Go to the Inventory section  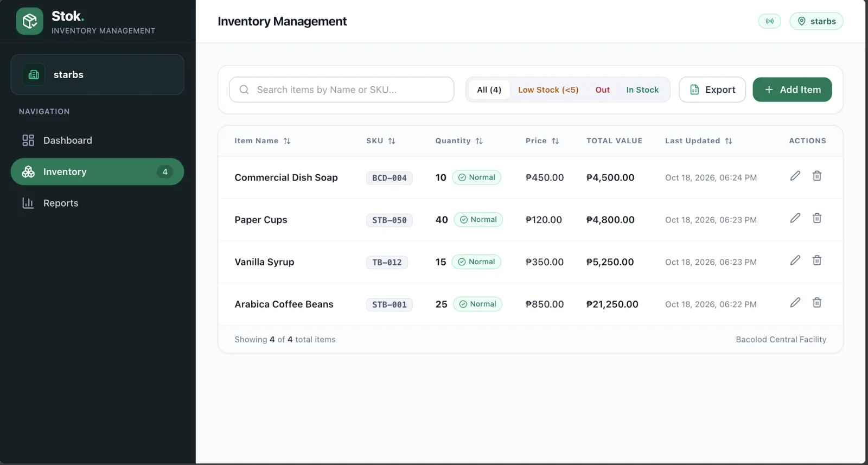97,171
